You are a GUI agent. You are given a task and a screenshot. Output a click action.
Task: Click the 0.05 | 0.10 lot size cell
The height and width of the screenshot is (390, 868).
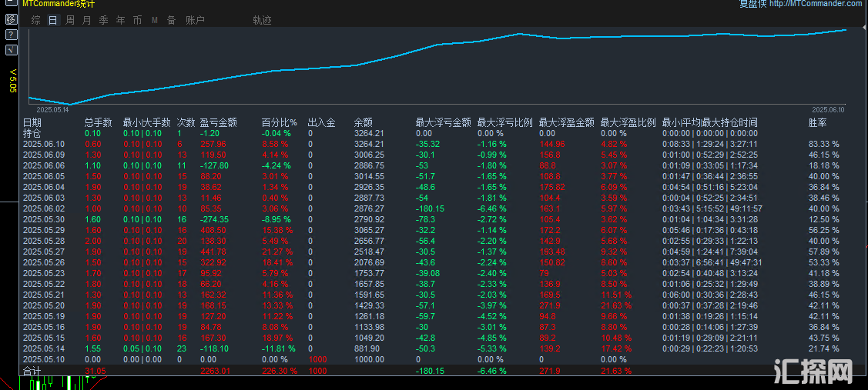[142, 348]
